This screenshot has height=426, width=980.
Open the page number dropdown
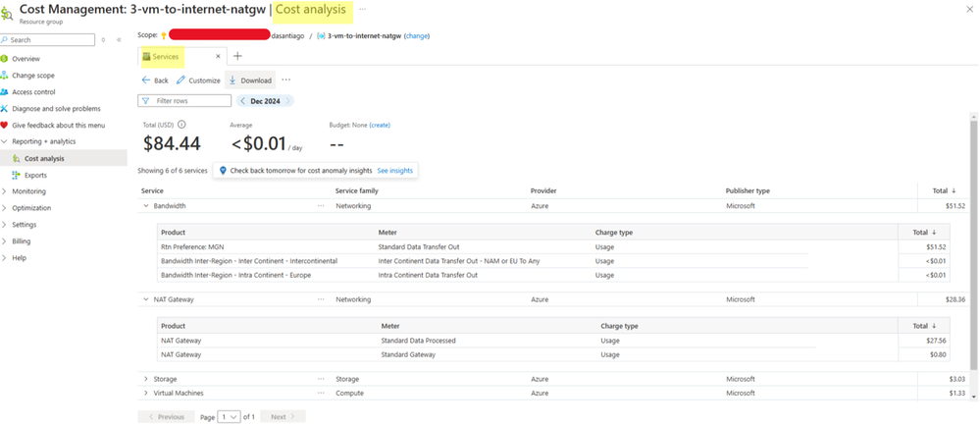(229, 416)
